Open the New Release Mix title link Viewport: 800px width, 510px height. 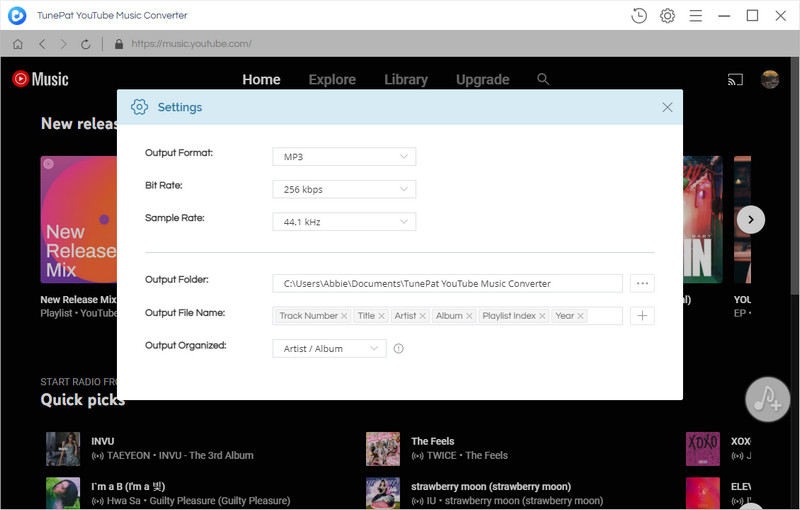pyautogui.click(x=79, y=299)
